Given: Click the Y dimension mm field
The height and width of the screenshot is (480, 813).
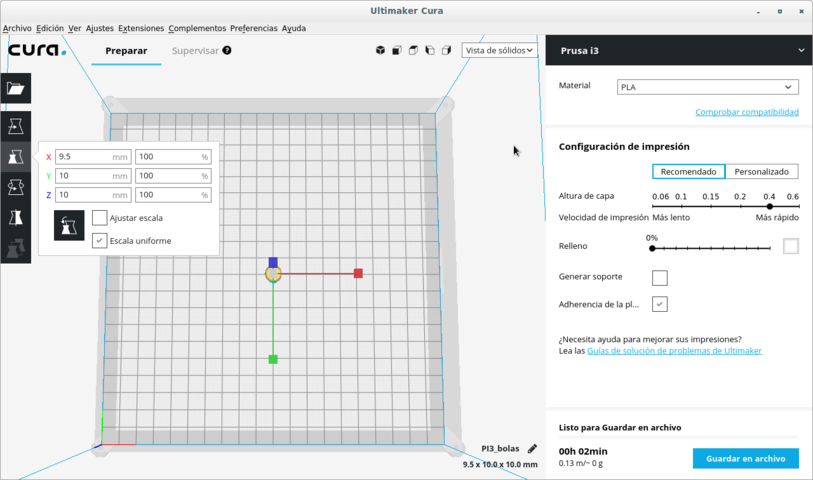Looking at the screenshot, I should 93,176.
